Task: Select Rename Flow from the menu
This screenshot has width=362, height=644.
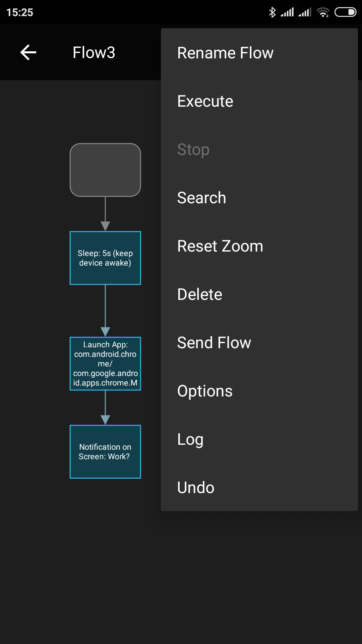Action: click(225, 53)
